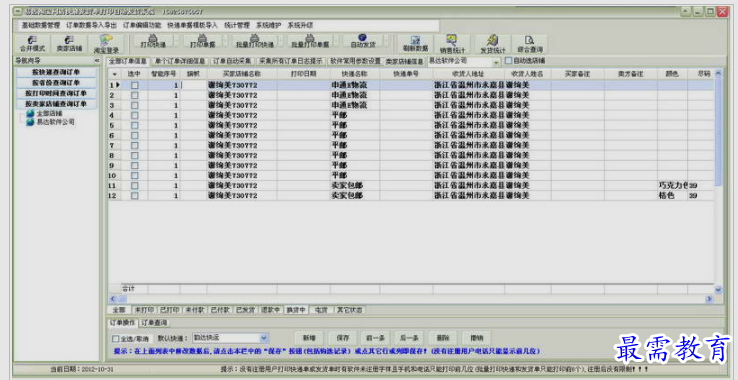Switch to the 单个订单详细信息 tab
The image size is (738, 380).
180,61
